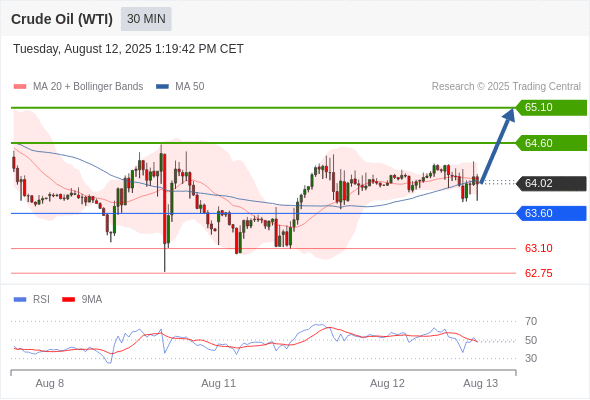Click the blue upward forecast arrow

click(497, 146)
